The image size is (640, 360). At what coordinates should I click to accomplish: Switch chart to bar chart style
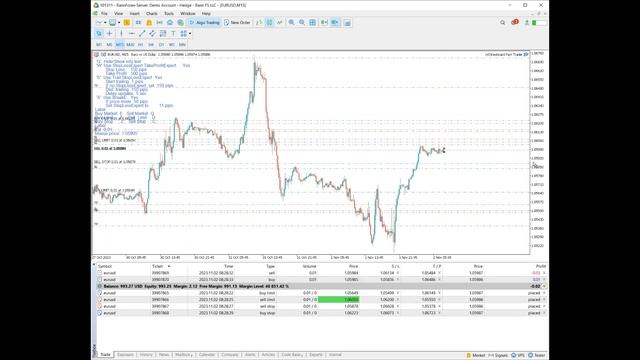coord(259,23)
